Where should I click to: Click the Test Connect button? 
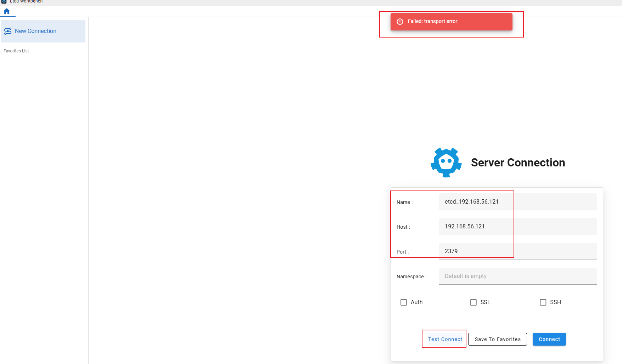[445, 339]
